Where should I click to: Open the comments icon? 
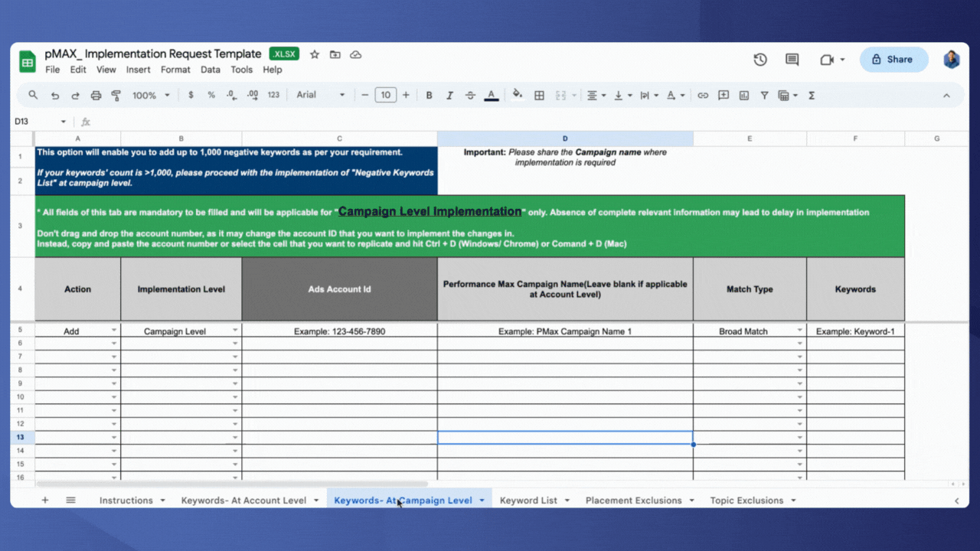(x=792, y=60)
